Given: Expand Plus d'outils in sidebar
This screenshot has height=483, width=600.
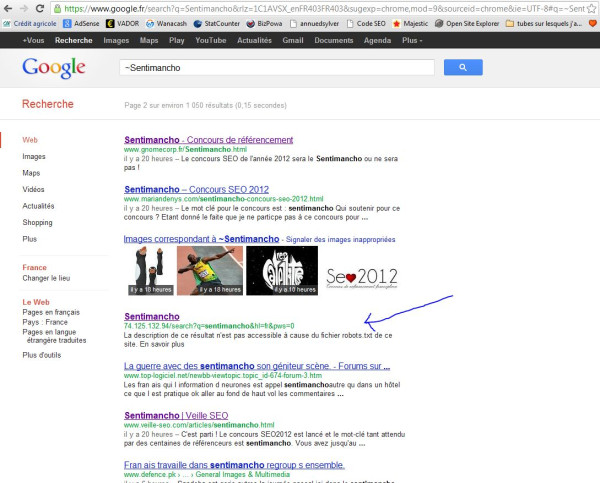Looking at the screenshot, I should pyautogui.click(x=42, y=355).
